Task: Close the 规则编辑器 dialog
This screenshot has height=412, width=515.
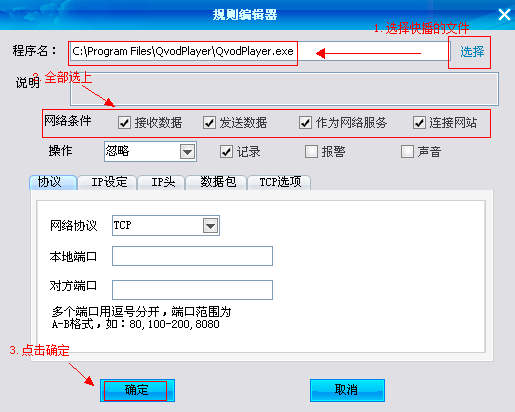Action: [504, 15]
